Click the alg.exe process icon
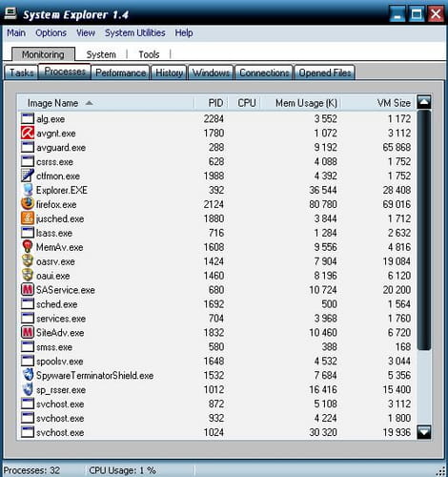This screenshot has height=477, width=448. pos(28,118)
